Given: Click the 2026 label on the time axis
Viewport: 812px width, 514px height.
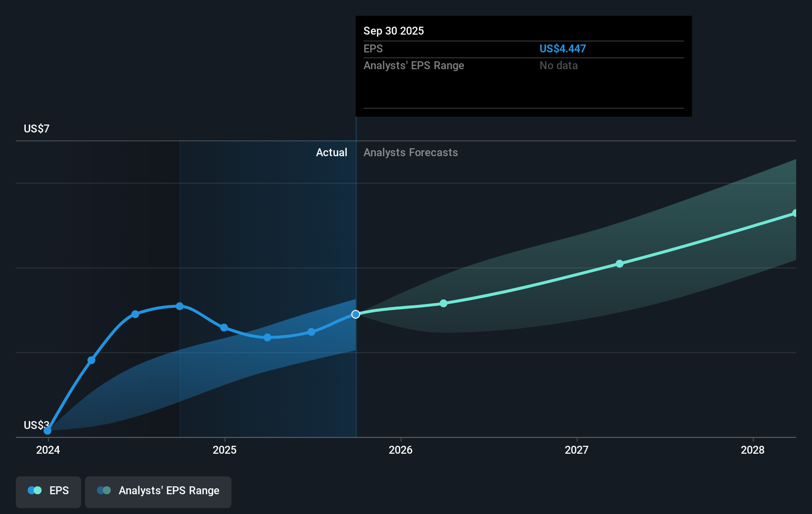Looking at the screenshot, I should [401, 450].
